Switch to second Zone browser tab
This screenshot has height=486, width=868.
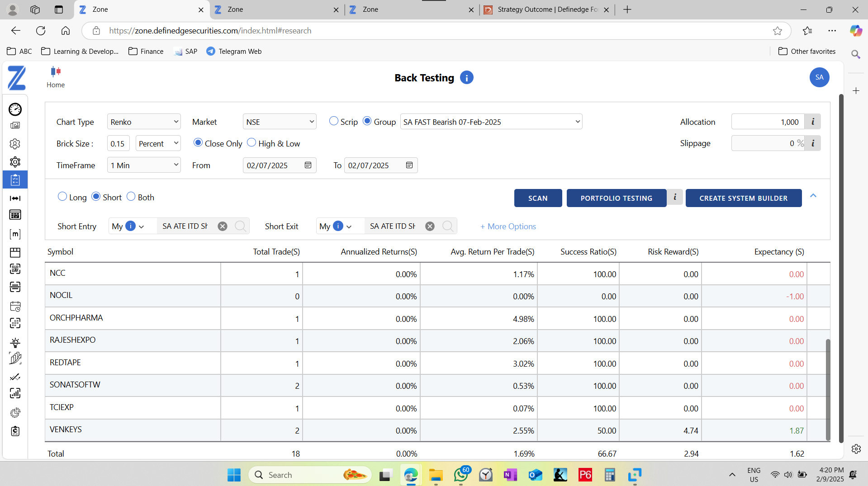coord(277,9)
